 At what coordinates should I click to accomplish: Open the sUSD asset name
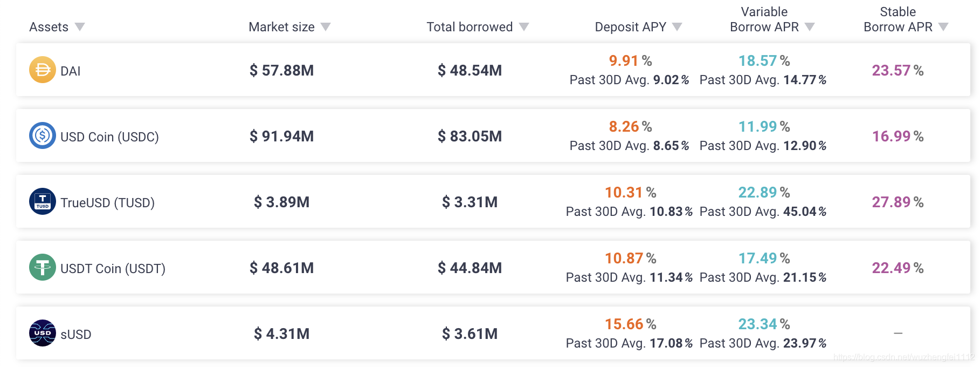[x=76, y=335]
